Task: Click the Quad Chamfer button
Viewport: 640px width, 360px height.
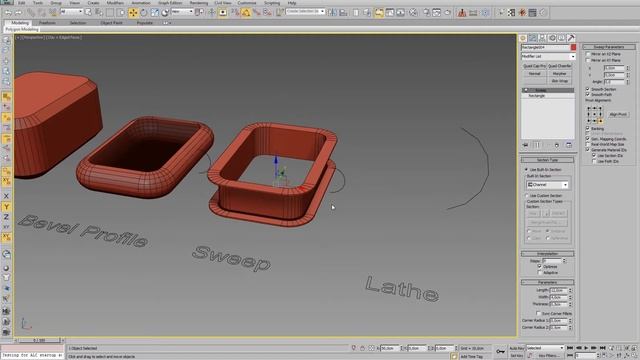Action: click(x=560, y=66)
